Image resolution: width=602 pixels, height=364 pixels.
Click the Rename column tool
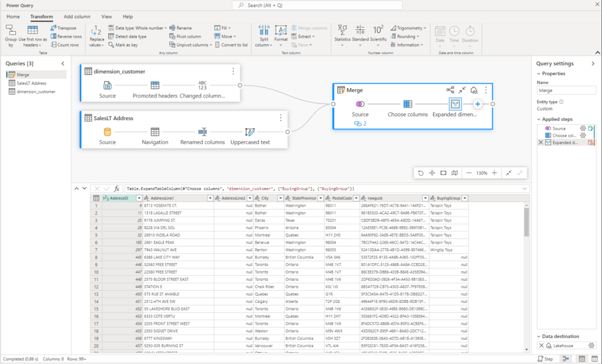[x=180, y=28]
